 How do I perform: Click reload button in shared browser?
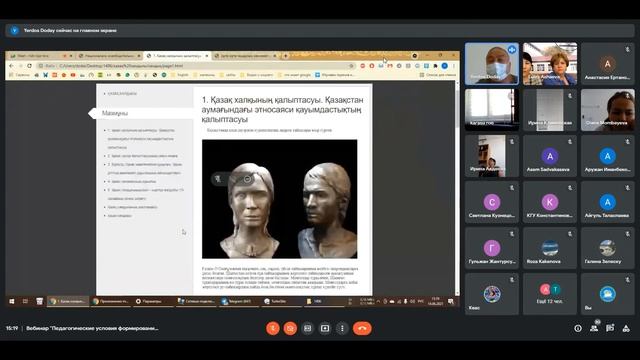[x=29, y=66]
